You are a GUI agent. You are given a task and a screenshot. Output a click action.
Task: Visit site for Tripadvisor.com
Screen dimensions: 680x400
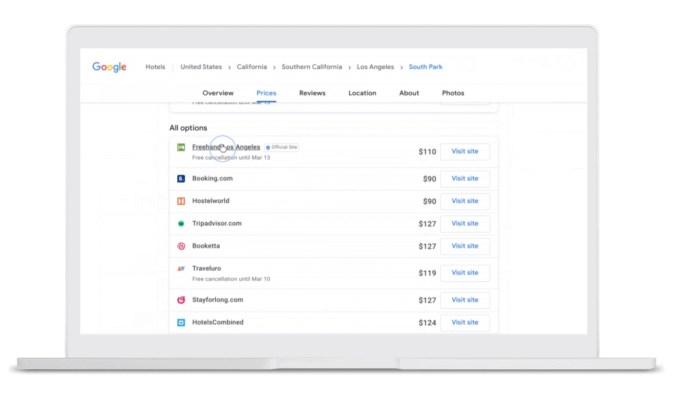click(465, 224)
